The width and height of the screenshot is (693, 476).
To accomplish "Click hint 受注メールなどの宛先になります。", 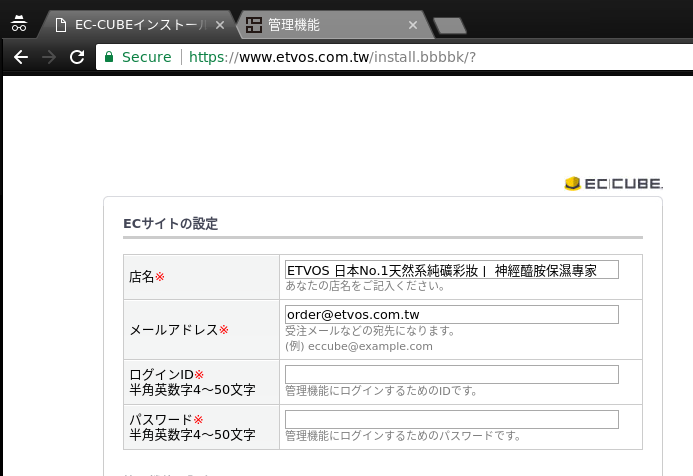I will click(x=370, y=331).
